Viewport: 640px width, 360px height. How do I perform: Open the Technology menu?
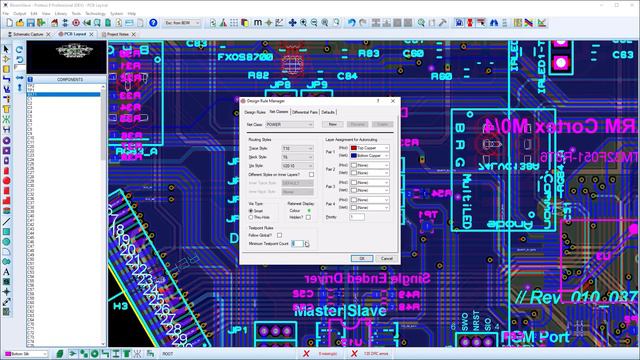(x=95, y=13)
